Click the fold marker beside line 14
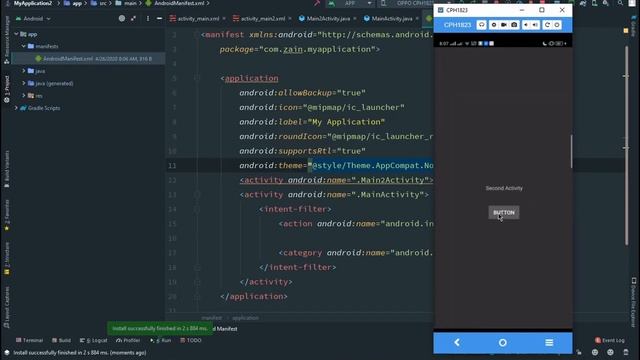The width and height of the screenshot is (640, 360). [197, 209]
